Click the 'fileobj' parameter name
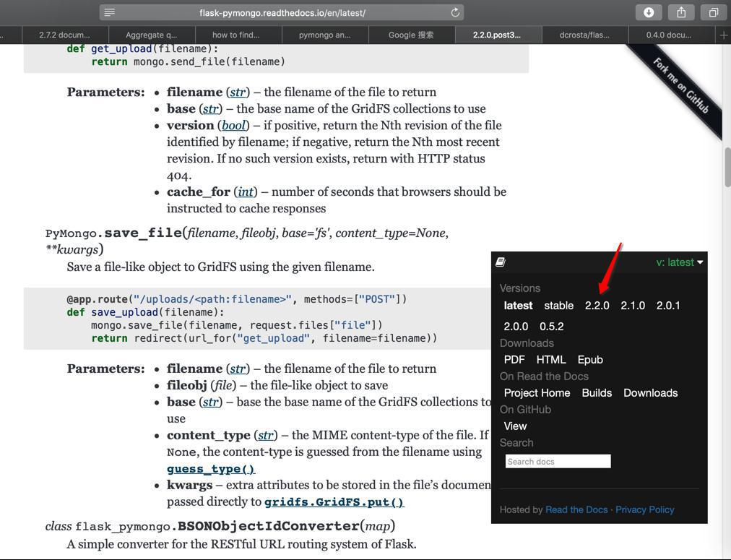731x560 pixels. point(187,386)
